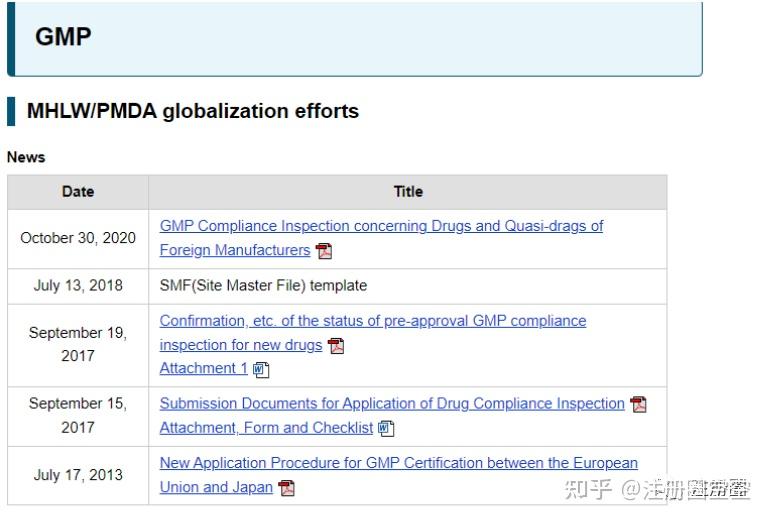The height and width of the screenshot is (521, 771).
Task: Click the July 13, 2018 date cell
Action: (78, 285)
